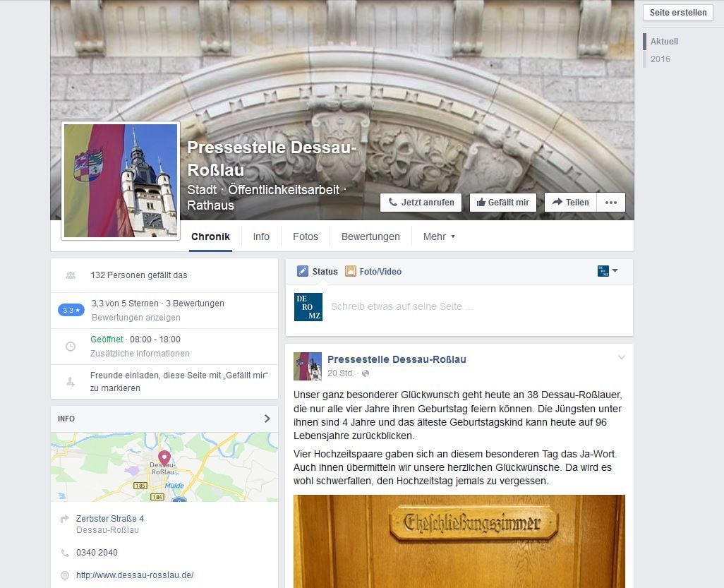Click the page title Pressestelle Dessau-Roßlau

272,158
